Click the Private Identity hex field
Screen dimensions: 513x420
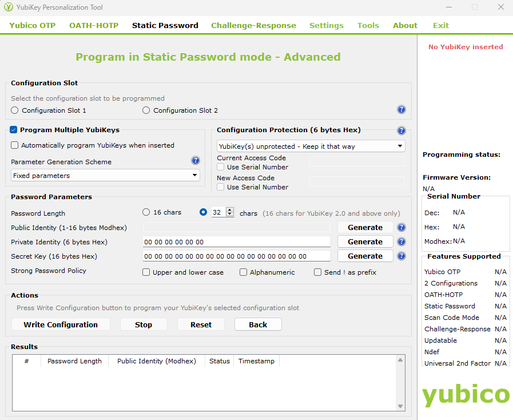click(x=237, y=242)
